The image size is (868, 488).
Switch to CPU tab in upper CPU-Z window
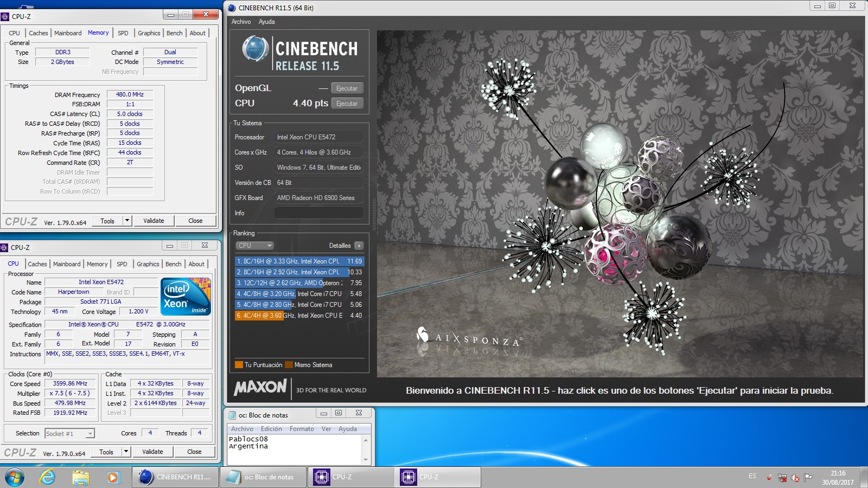(x=15, y=33)
